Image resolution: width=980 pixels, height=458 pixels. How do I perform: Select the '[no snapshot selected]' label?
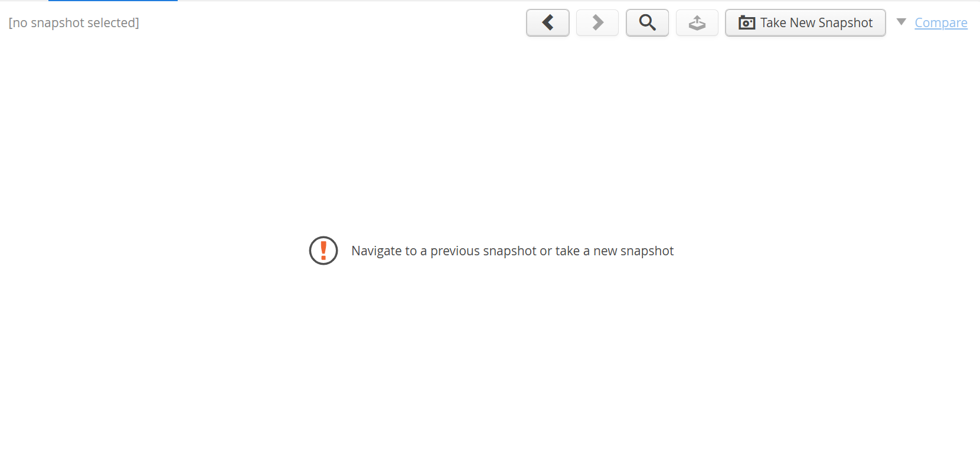[x=74, y=22]
